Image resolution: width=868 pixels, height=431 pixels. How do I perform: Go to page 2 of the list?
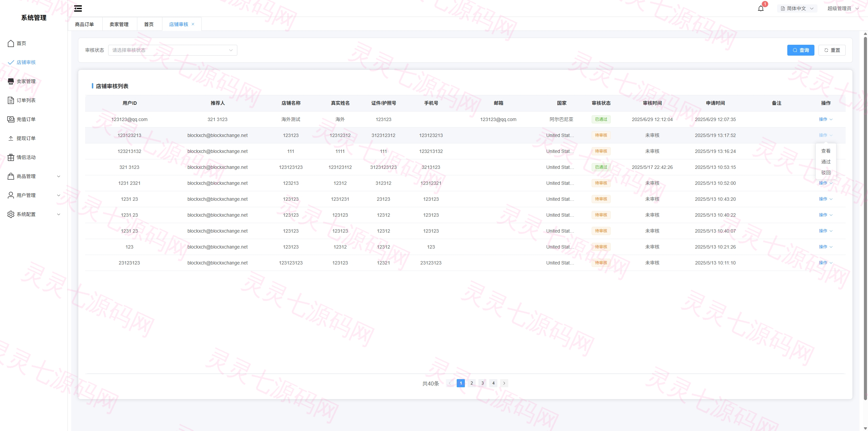[472, 383]
